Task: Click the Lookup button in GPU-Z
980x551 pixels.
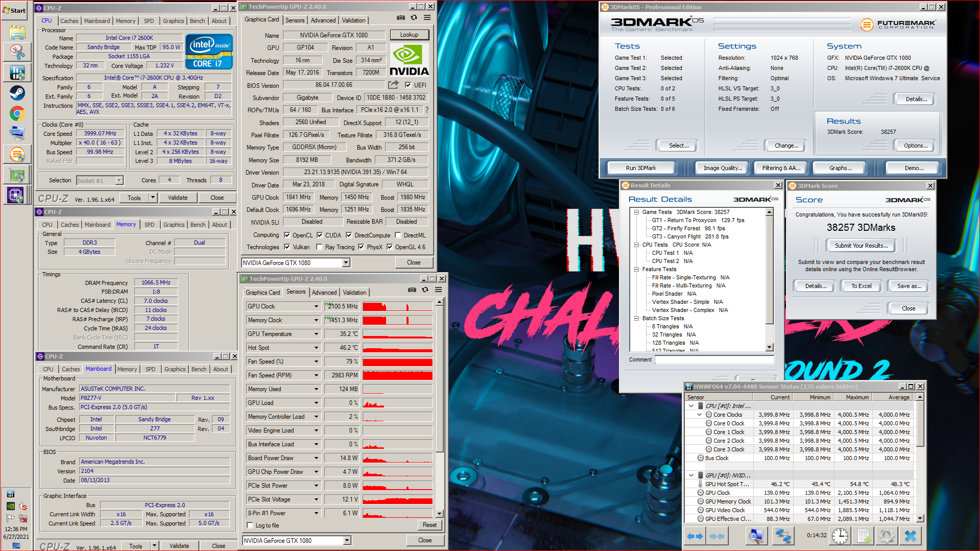Action: coord(410,35)
